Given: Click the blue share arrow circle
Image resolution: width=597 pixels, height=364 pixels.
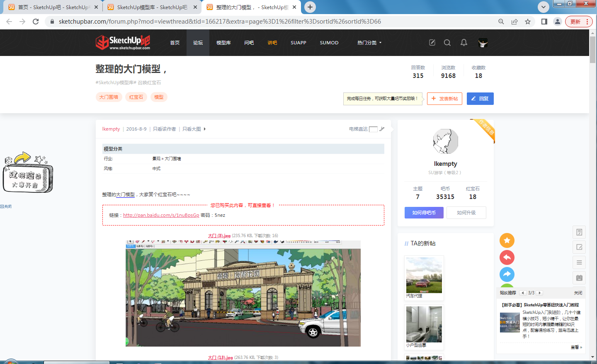Looking at the screenshot, I should click(x=507, y=274).
